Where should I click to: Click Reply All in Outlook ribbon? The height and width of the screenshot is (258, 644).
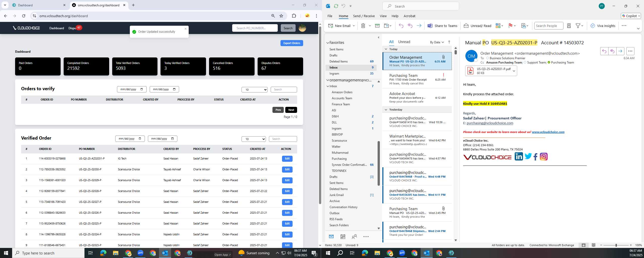410,26
